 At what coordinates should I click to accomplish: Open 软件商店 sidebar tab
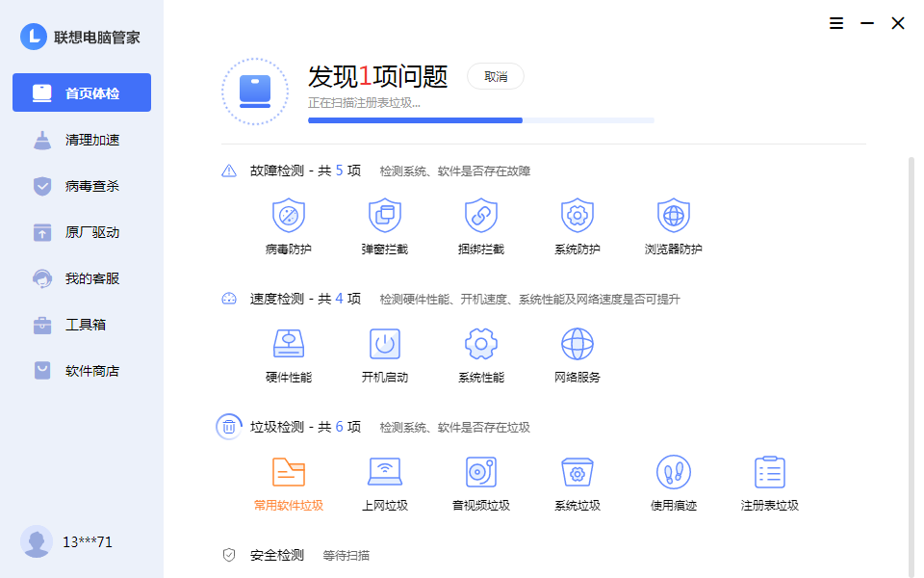[x=82, y=371]
